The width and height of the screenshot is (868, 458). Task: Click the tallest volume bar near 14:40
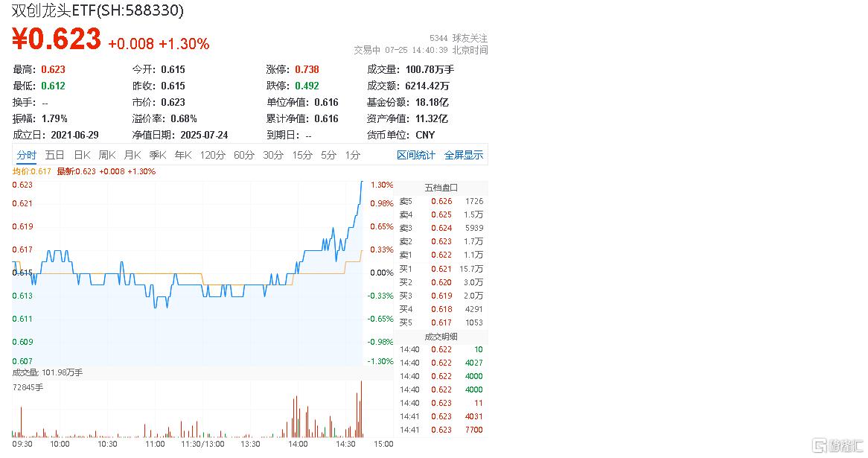[362, 410]
